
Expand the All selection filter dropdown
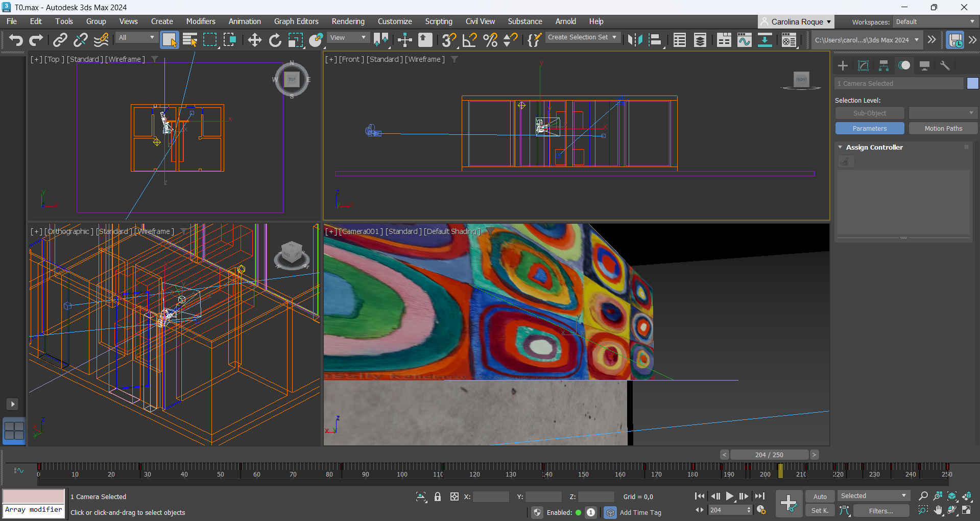point(136,37)
